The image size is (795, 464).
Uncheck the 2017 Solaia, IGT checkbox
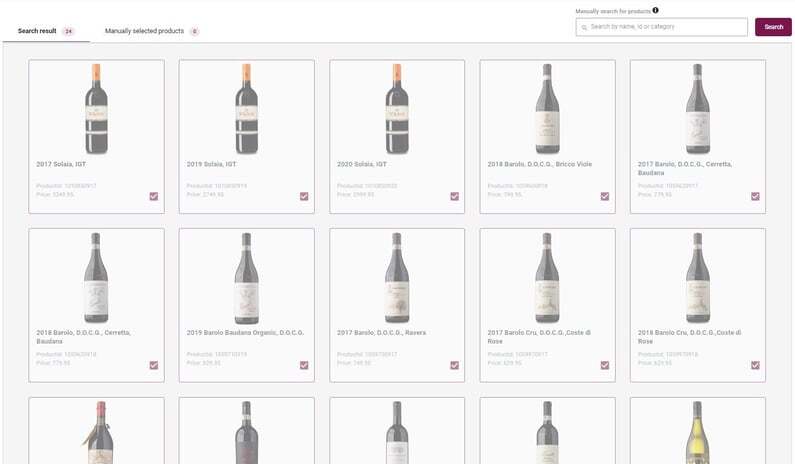pos(153,196)
